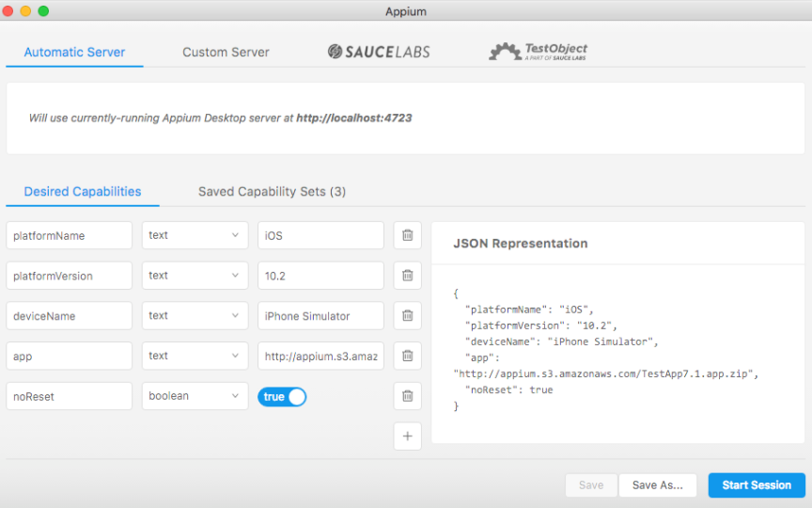Viewport: 812px width, 508px height.
Task: Click the Start Session button
Action: 757,485
